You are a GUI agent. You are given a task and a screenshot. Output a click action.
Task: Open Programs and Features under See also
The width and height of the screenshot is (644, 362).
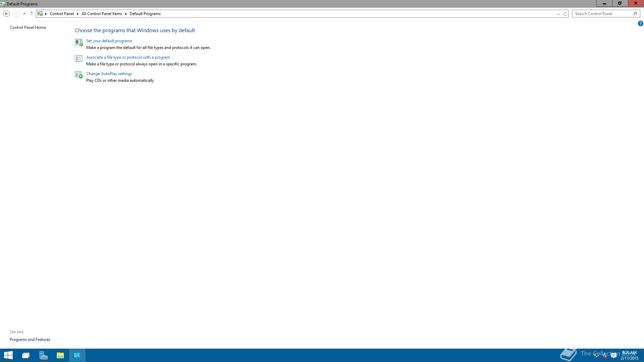30,340
